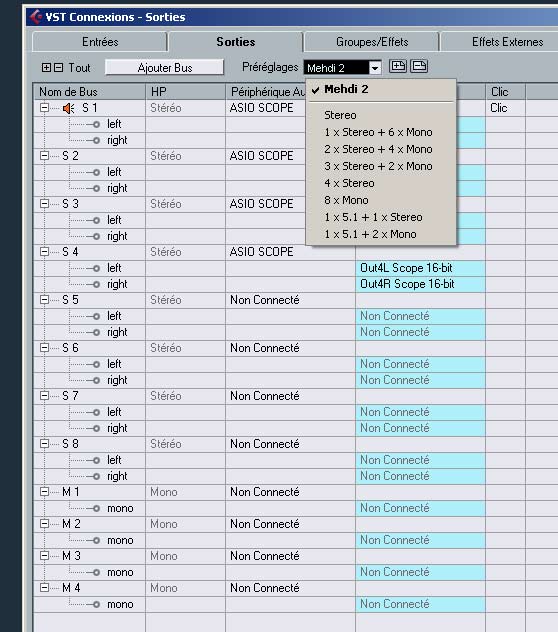Collapse the S 2 bus tree node
The width and height of the screenshot is (558, 632).
point(44,156)
